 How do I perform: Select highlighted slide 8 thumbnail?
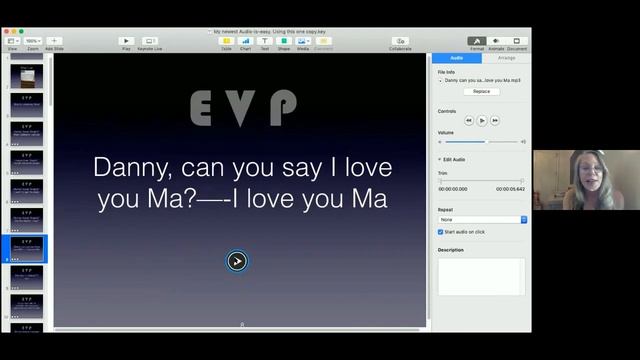tap(27, 249)
